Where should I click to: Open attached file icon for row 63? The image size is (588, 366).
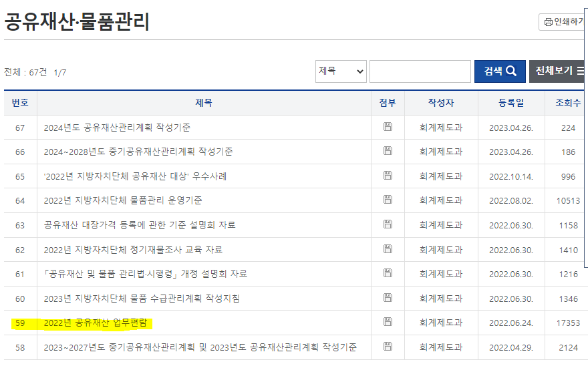[x=388, y=224]
